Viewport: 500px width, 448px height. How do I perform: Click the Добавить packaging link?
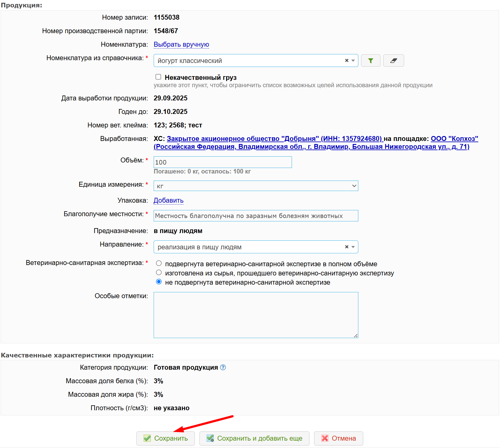(x=168, y=201)
